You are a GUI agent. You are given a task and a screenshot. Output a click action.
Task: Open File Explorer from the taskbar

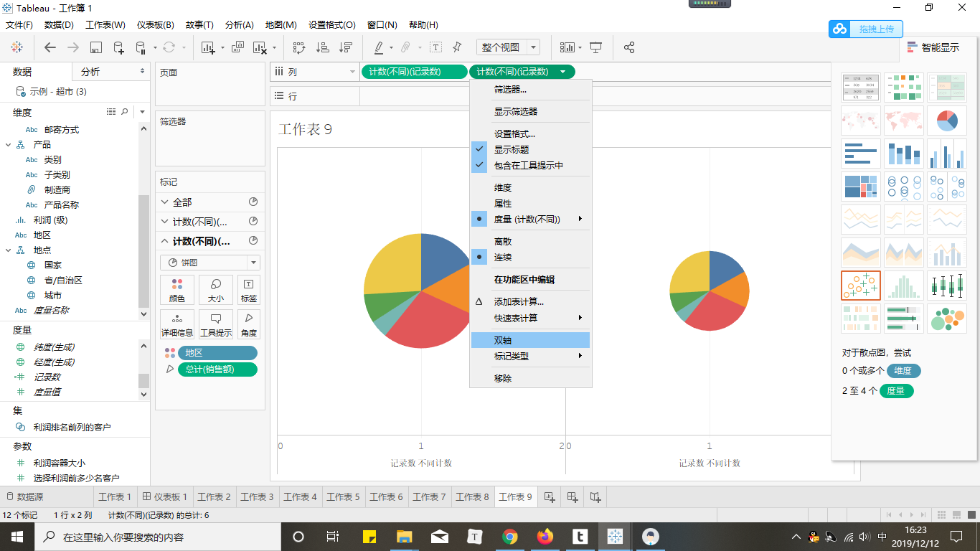405,537
